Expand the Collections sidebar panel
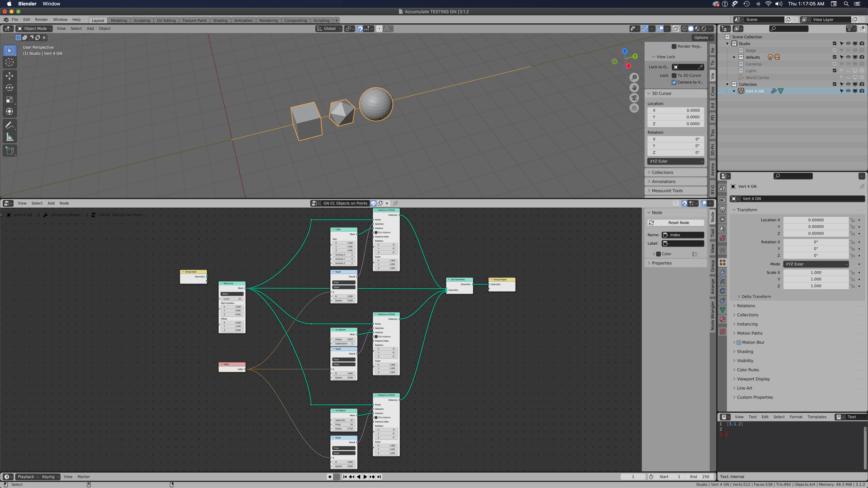 tap(676, 172)
